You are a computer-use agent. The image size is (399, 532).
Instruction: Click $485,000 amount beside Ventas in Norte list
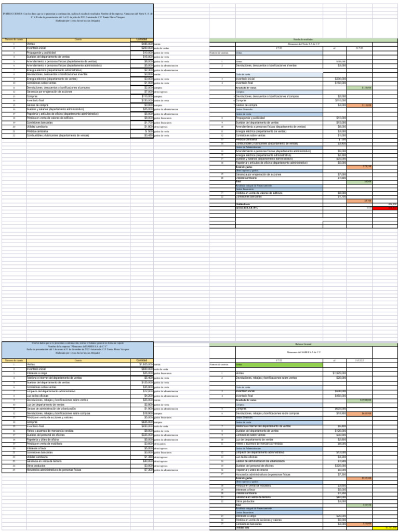[x=142, y=44]
